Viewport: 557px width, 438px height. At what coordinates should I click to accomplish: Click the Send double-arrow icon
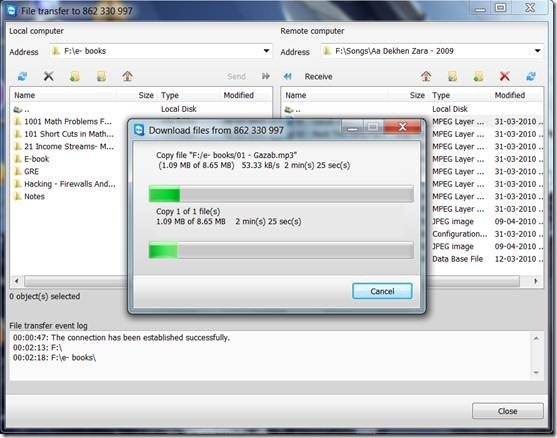click(266, 76)
